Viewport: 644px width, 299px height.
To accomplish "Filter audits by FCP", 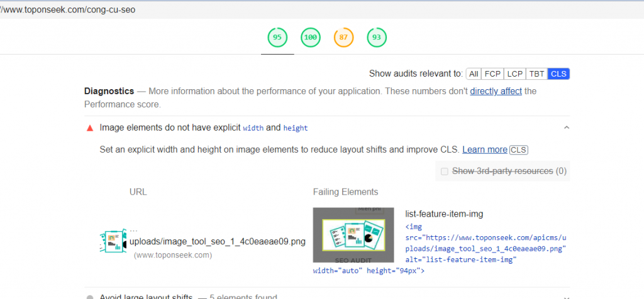I will point(492,73).
